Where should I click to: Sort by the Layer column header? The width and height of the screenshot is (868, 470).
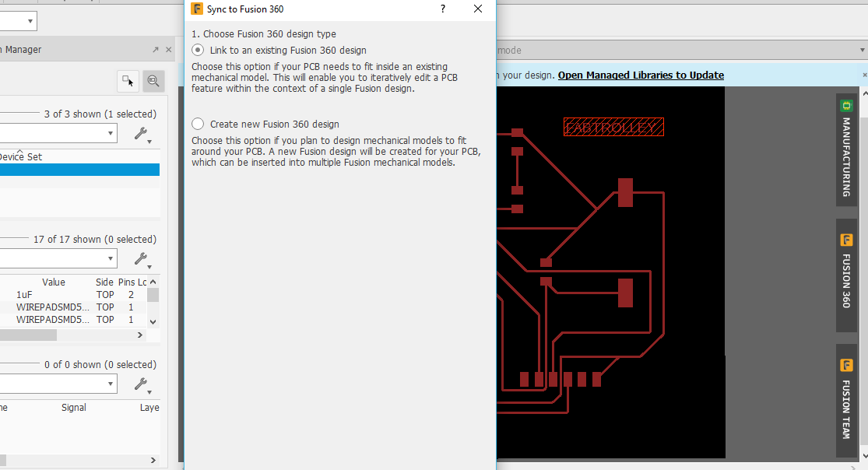tap(149, 408)
